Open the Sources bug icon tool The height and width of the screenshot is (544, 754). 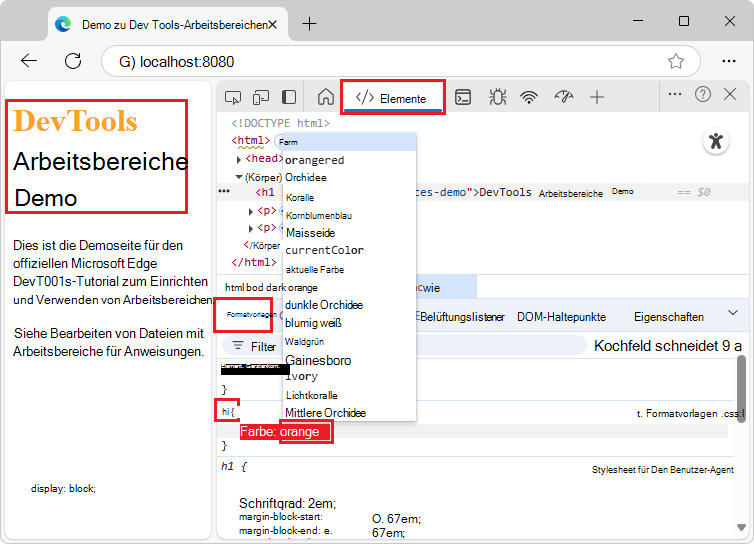tap(497, 97)
